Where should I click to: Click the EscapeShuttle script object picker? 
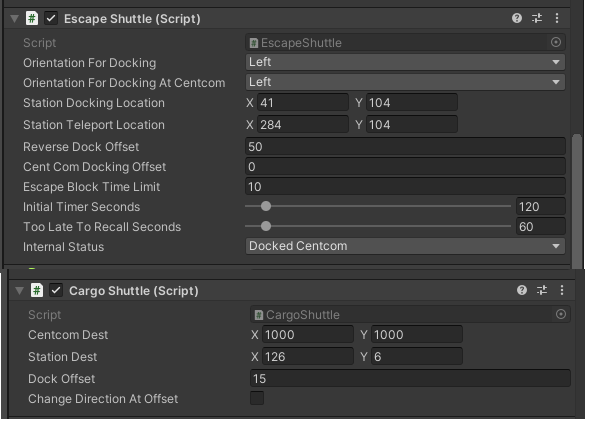556,42
